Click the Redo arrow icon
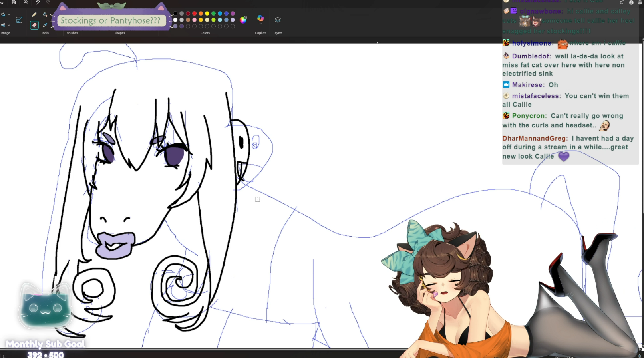Viewport: 644px width, 358px height. 48,2
